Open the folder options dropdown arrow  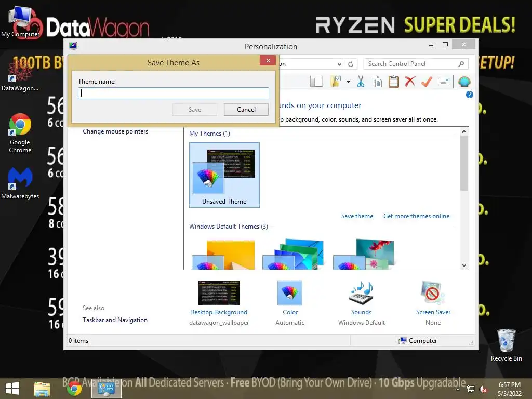[x=349, y=82]
